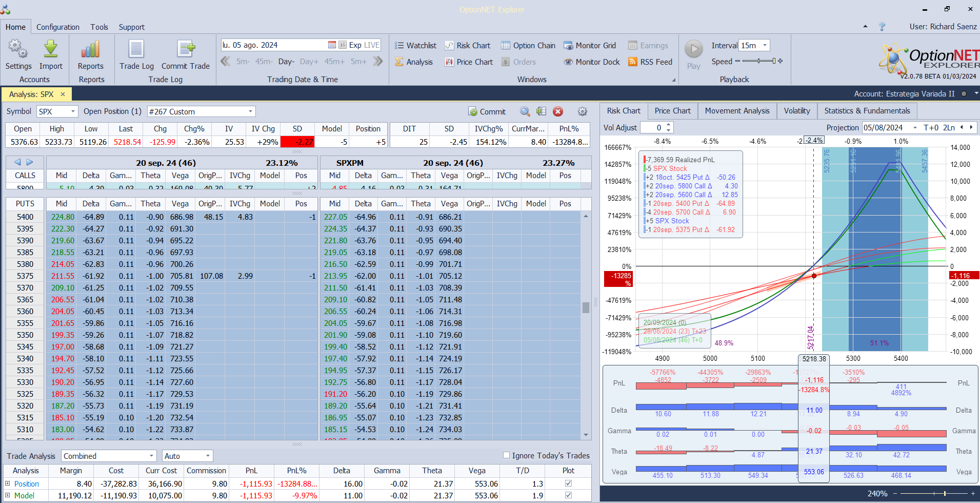
Task: Expand the Interval 15m dropdown
Action: 765,46
